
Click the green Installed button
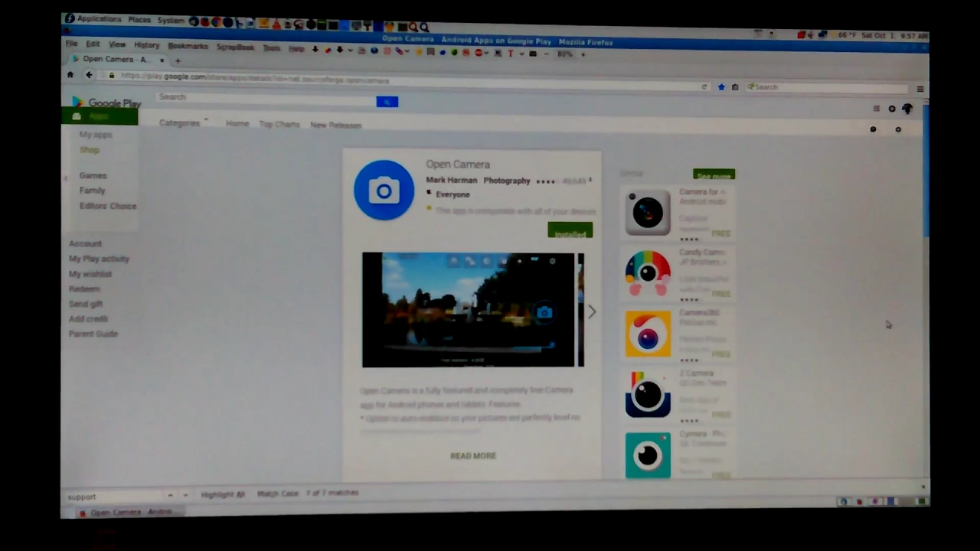click(x=570, y=230)
